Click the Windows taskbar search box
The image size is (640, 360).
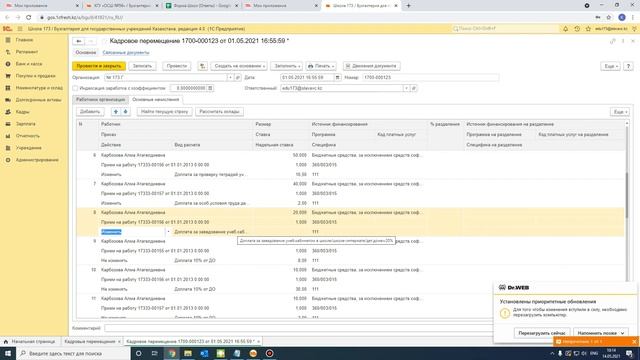coord(73,353)
